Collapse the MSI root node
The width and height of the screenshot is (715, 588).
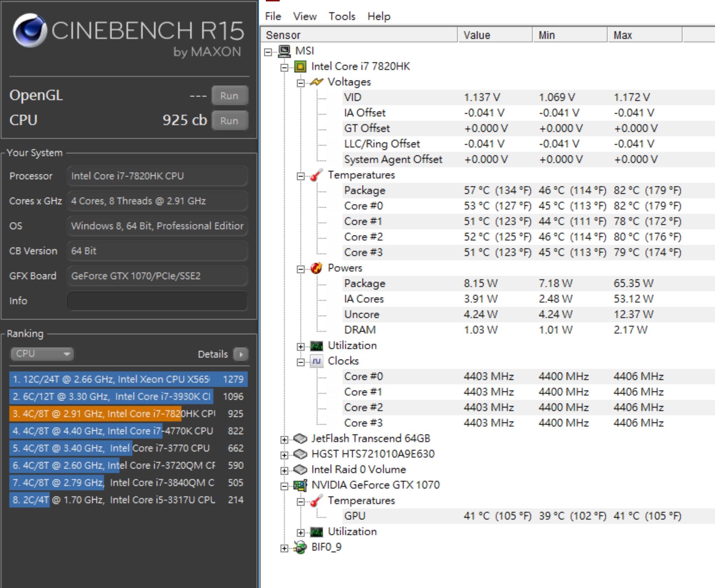pos(268,52)
